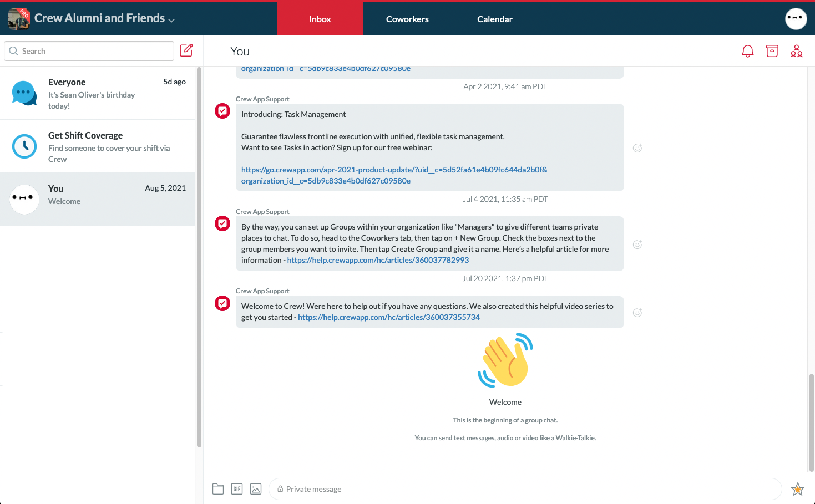The image size is (815, 504).
Task: Toggle the star on the message input
Action: click(797, 489)
